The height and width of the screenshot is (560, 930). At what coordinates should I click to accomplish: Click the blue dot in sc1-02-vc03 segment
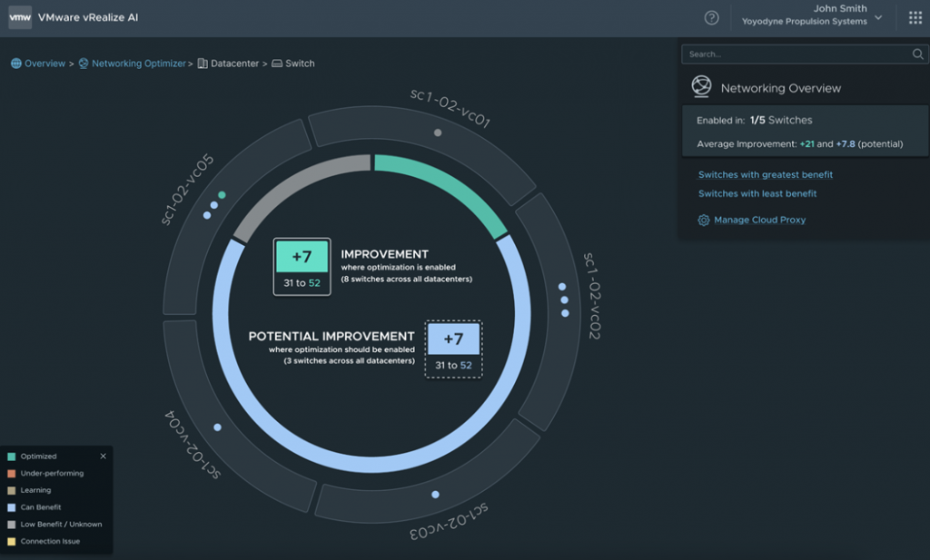(435, 495)
